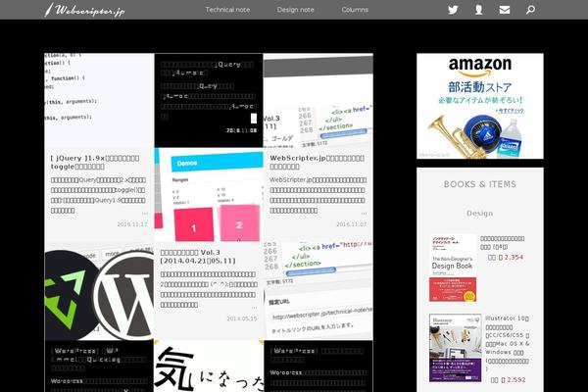Open WordPress logo thumbnail
Image resolution: width=588 pixels, height=392 pixels.
[99, 291]
